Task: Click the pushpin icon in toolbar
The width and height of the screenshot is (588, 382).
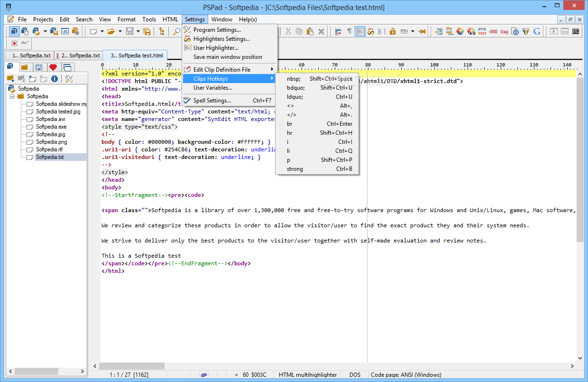Action: 422,31
